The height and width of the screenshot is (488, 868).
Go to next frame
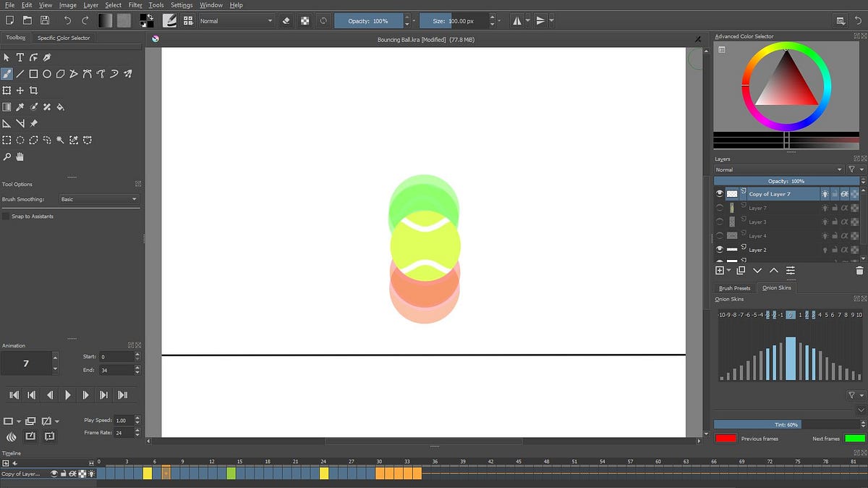coord(85,395)
